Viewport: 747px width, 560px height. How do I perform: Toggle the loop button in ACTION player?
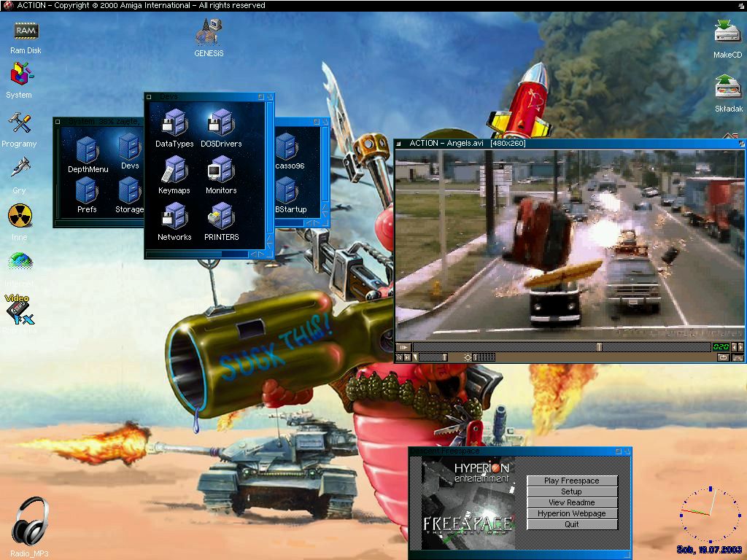[x=723, y=357]
